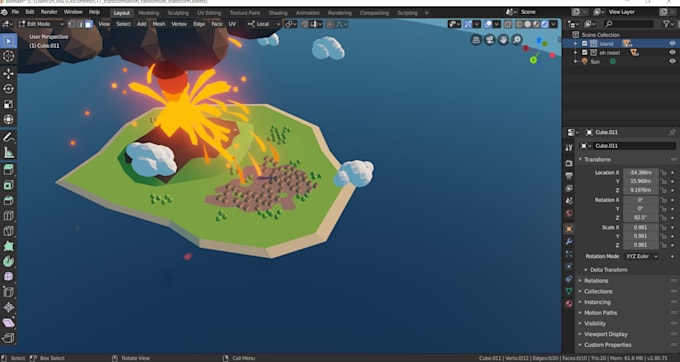Lock Location X value
Screen dimensions: 680x362
pos(663,173)
